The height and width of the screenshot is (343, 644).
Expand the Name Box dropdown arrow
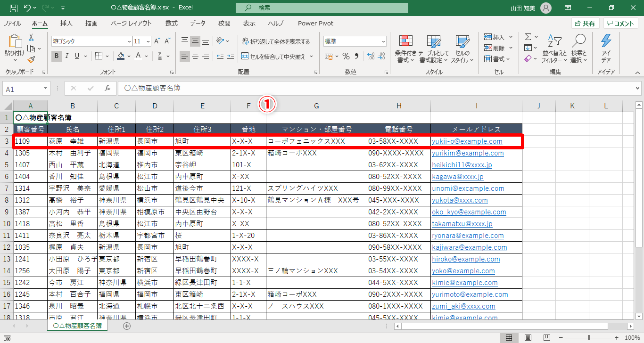tap(46, 88)
